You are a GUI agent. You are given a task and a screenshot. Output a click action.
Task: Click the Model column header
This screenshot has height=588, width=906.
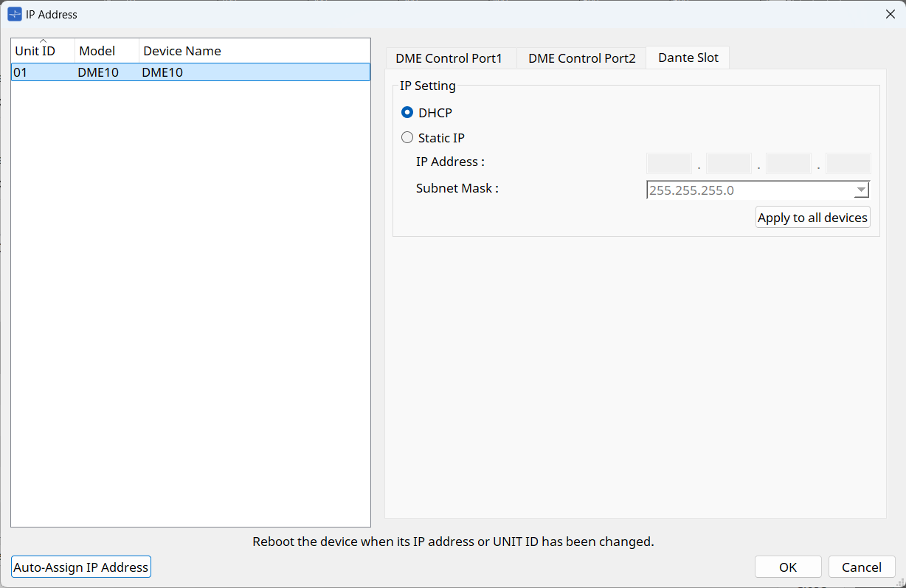[106, 51]
